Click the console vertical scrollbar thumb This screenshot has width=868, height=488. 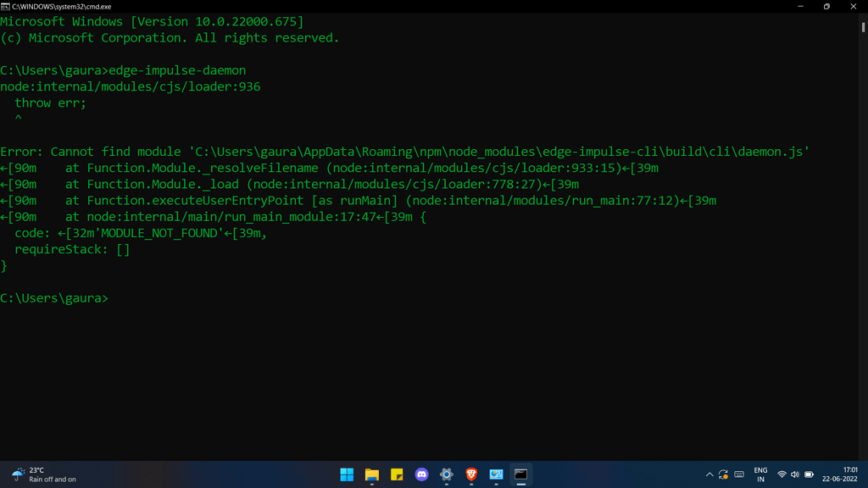[863, 26]
